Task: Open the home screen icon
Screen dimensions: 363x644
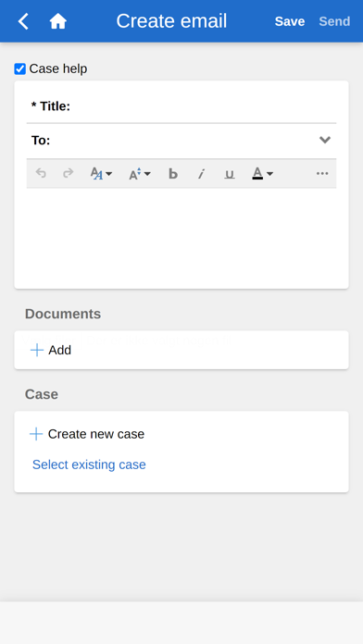Action: tap(58, 21)
